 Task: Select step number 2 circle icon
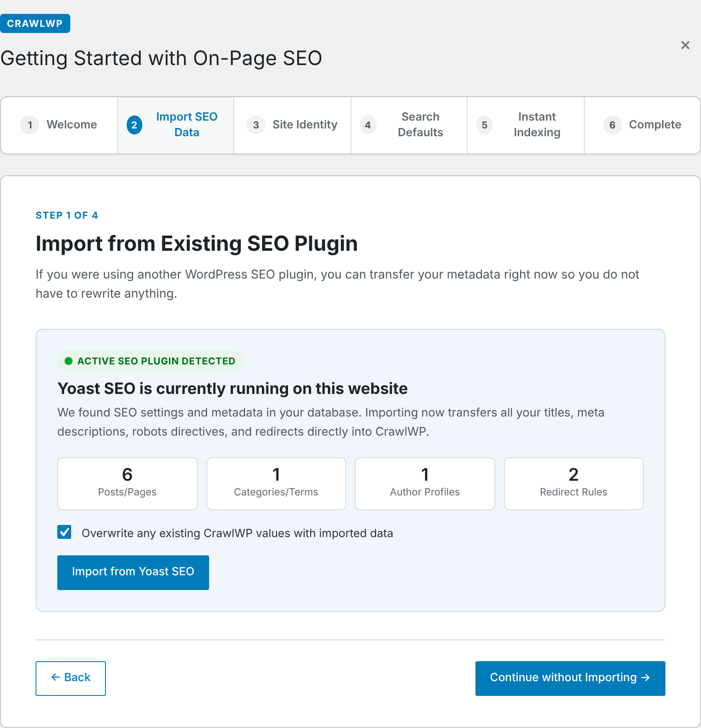click(x=134, y=125)
